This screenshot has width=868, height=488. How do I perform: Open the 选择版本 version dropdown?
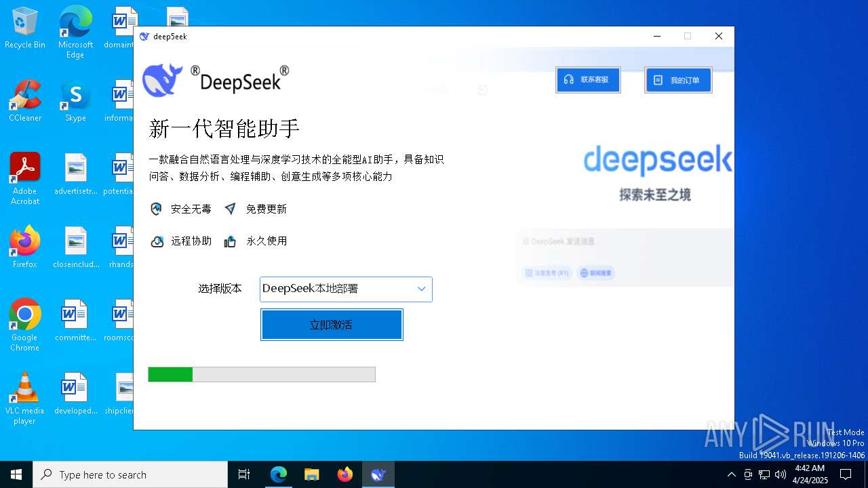346,289
